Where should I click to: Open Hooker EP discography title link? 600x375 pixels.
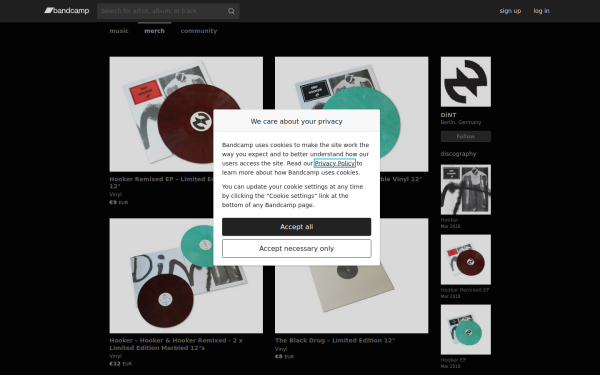click(x=453, y=360)
